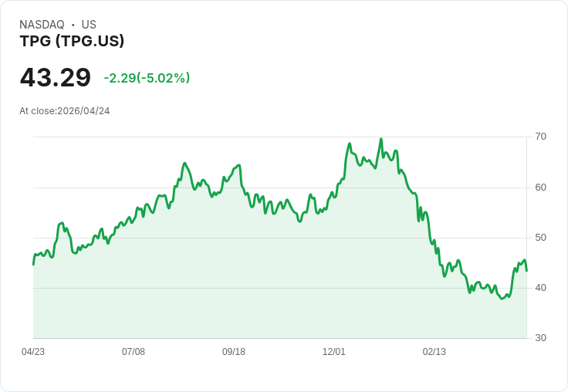Click the chart's highest peak near 70
Screen dimensions: 568x392
click(381, 139)
